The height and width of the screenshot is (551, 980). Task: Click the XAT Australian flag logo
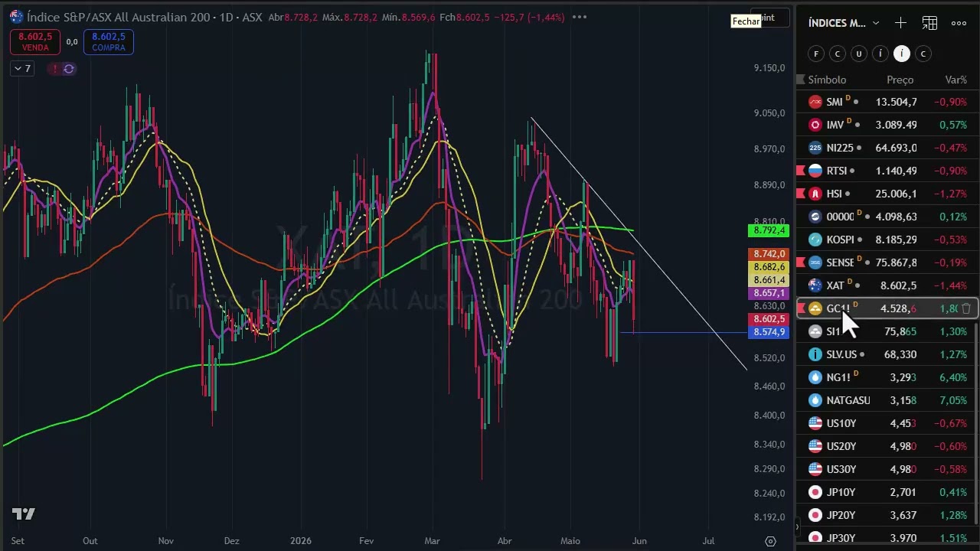[x=815, y=285]
